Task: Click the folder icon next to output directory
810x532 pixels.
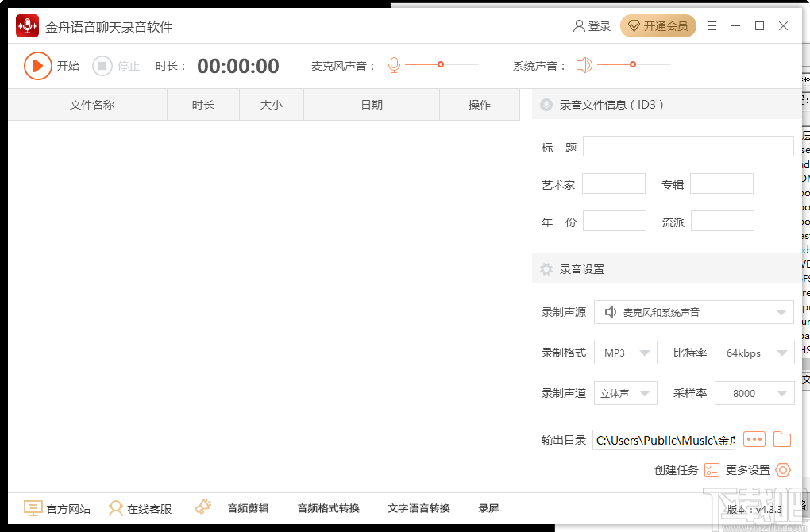Action: 782,439
